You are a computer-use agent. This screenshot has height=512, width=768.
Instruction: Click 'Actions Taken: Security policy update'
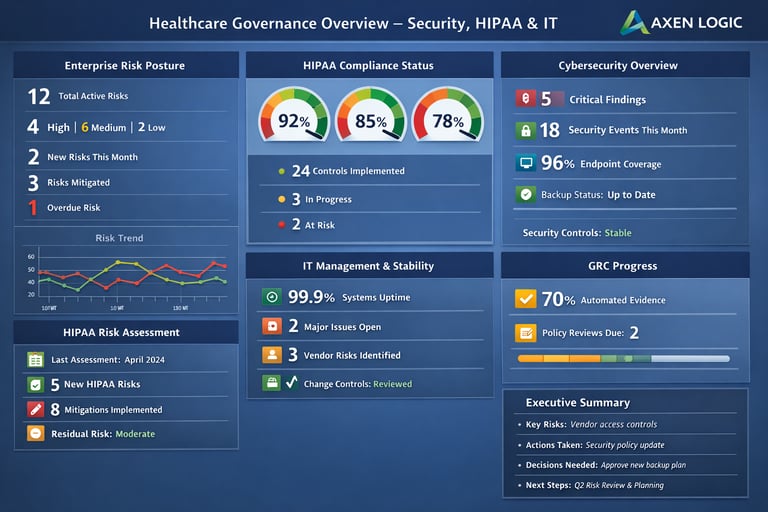[595, 445]
